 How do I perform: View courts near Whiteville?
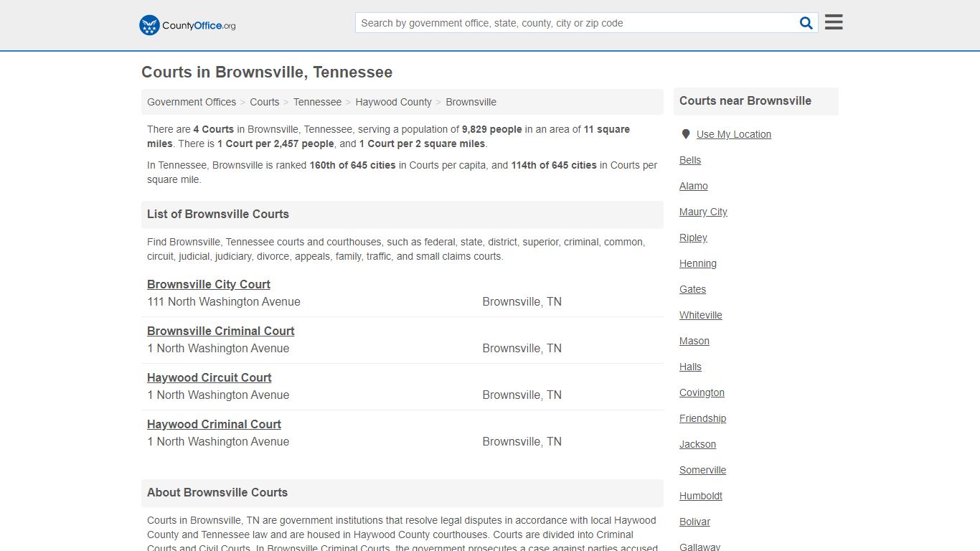(x=701, y=315)
